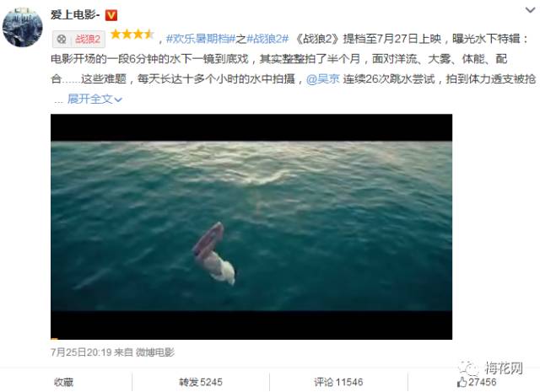Viewport: 540px width, 392px height.
Task: Click the 收藏 favorite button
Action: (64, 382)
